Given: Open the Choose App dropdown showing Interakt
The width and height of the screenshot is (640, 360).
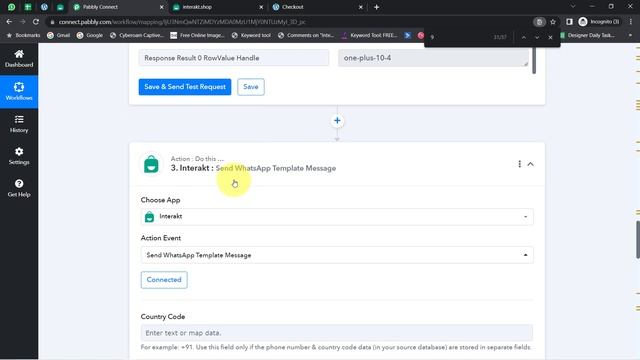Looking at the screenshot, I should 337,216.
